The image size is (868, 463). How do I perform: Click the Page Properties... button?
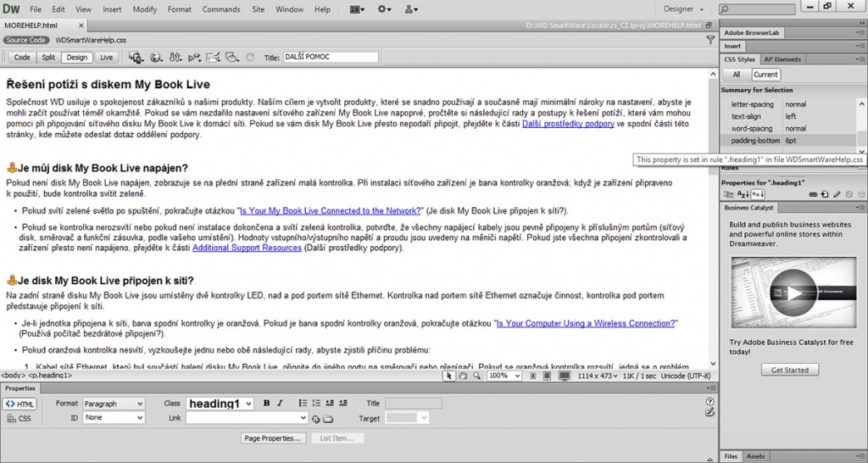pyautogui.click(x=274, y=438)
